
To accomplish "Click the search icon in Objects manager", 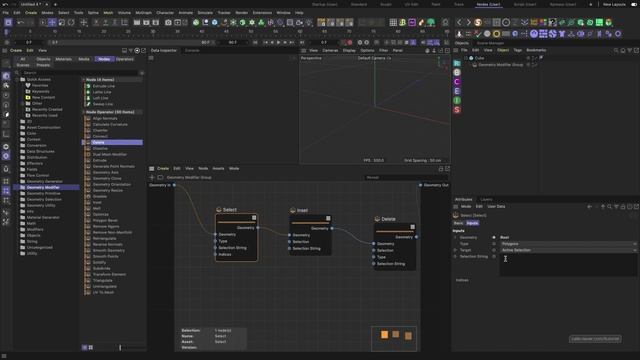I will (x=616, y=50).
